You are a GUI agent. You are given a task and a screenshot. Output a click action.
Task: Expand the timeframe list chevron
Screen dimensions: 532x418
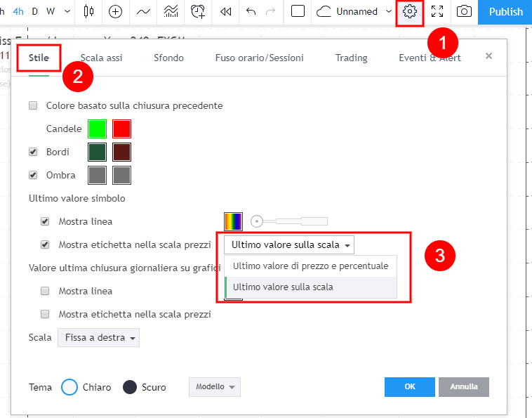[x=67, y=11]
